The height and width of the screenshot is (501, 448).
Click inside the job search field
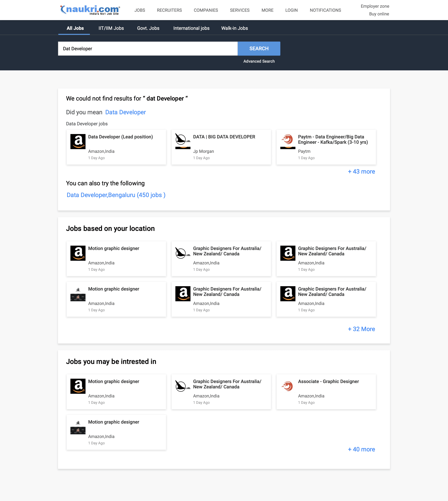[x=148, y=49]
